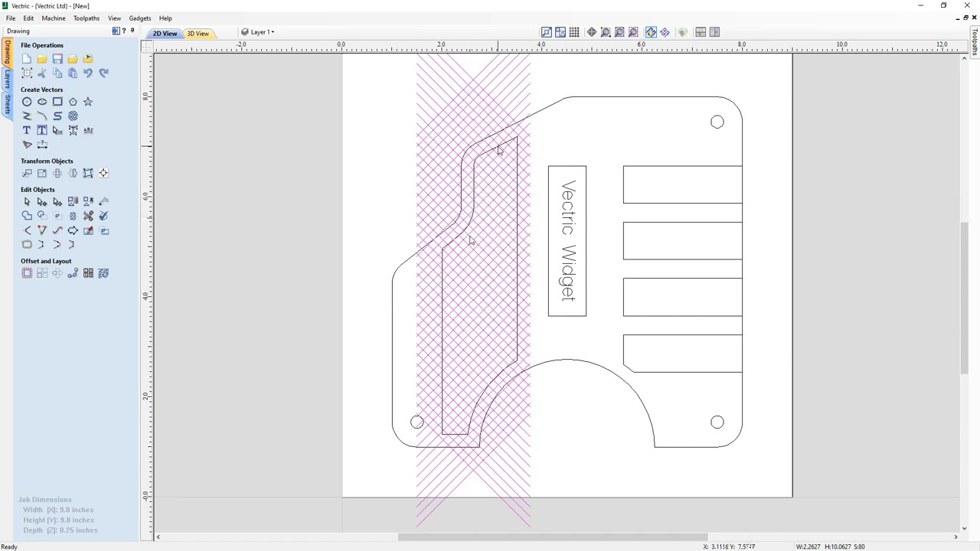Toggle pin on the Drawing panel
This screenshot has width=980, height=551.
(132, 31)
